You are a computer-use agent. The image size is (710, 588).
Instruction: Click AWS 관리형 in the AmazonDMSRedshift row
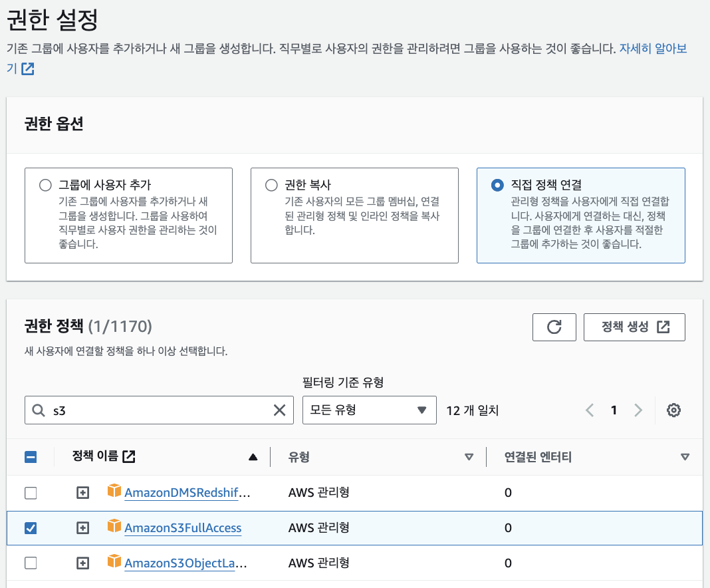pyautogui.click(x=319, y=492)
